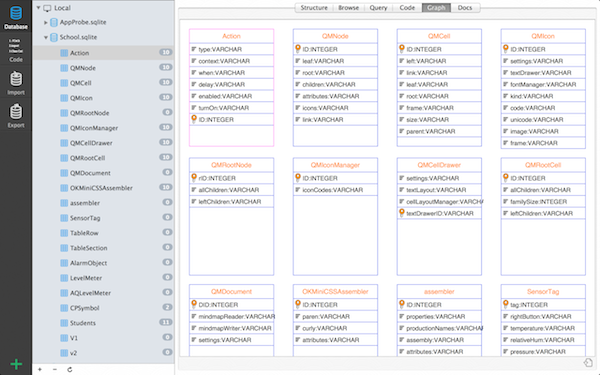The image size is (600, 375).
Task: Open the Database section in the sidebar
Action: tap(16, 18)
